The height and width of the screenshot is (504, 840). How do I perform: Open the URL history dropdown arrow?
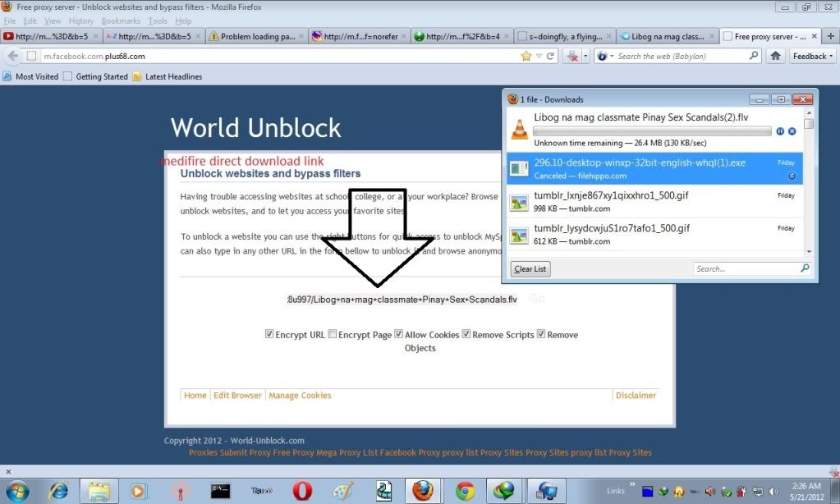539,57
